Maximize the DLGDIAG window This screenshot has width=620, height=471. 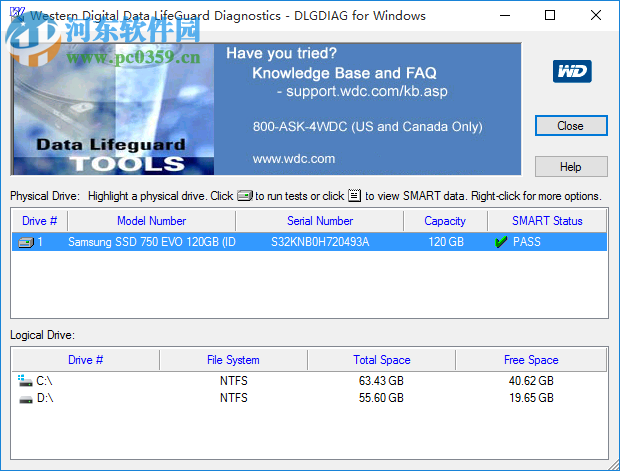click(x=550, y=15)
